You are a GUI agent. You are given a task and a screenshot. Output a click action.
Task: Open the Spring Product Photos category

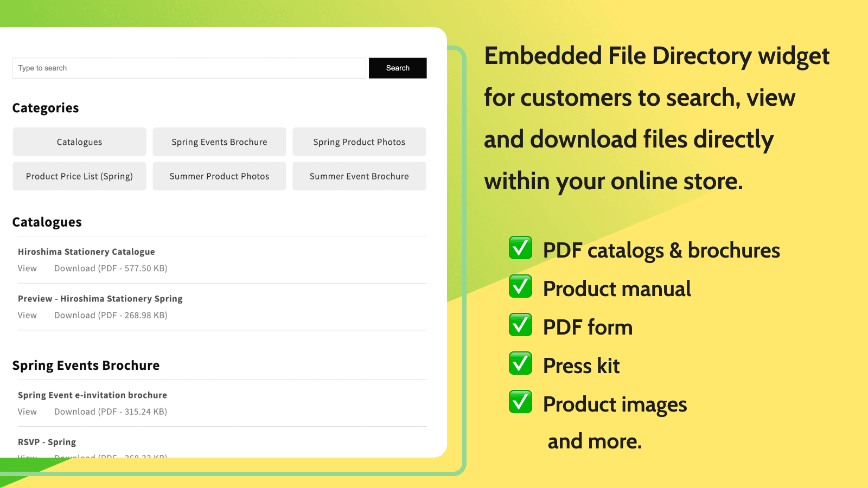coord(359,142)
